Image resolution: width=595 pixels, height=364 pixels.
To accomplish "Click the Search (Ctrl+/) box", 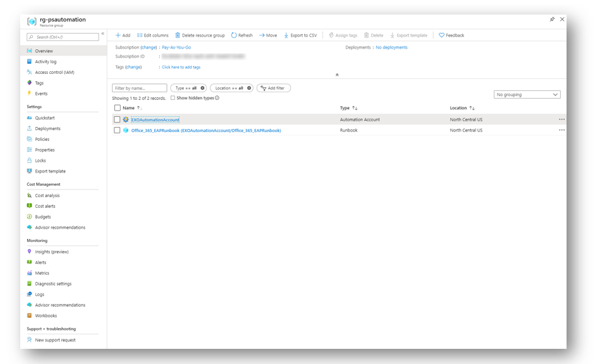I will pyautogui.click(x=63, y=37).
